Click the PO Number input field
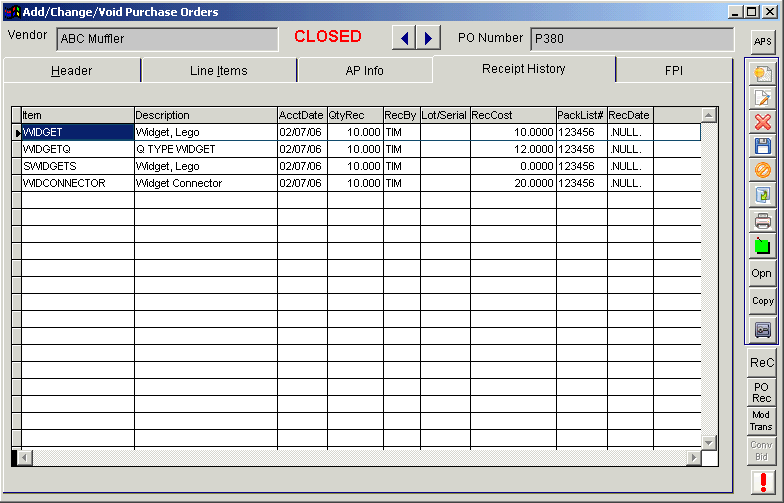This screenshot has width=784, height=503. pos(632,39)
